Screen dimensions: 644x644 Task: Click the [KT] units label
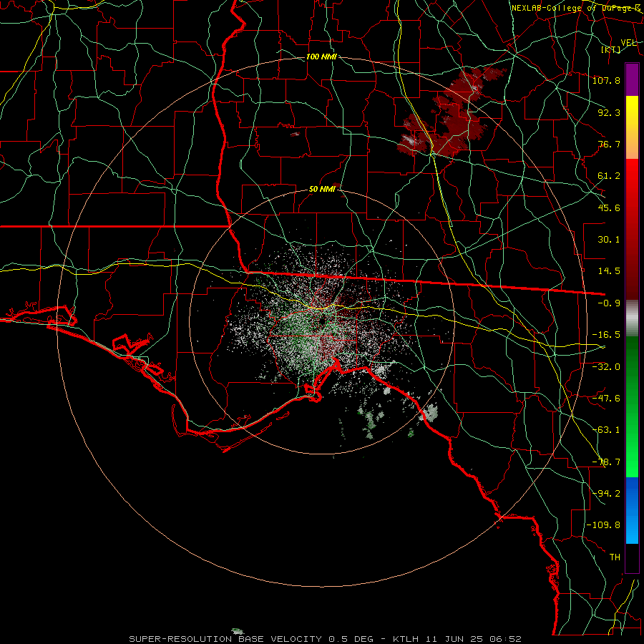611,49
